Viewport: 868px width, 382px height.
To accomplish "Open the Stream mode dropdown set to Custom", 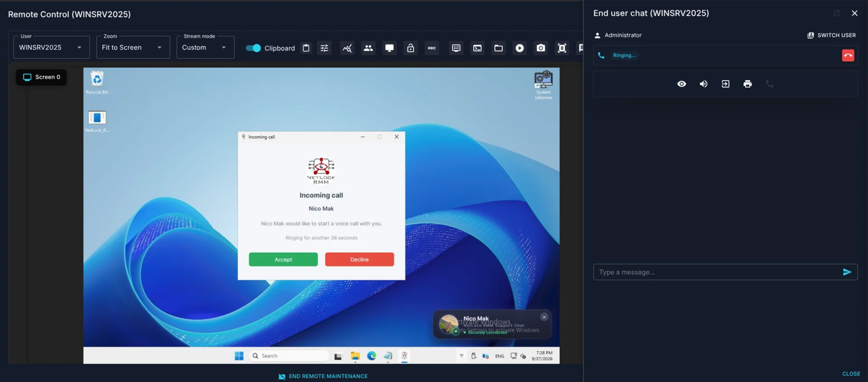I will [x=205, y=47].
